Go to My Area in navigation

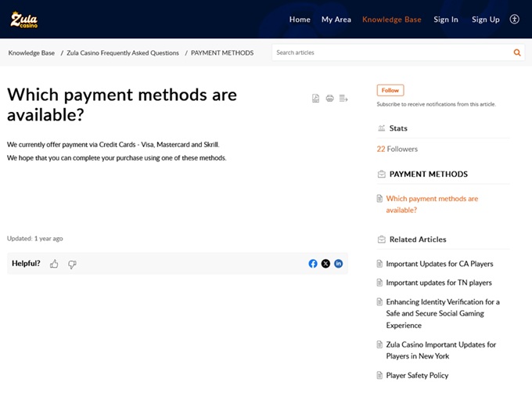336,20
